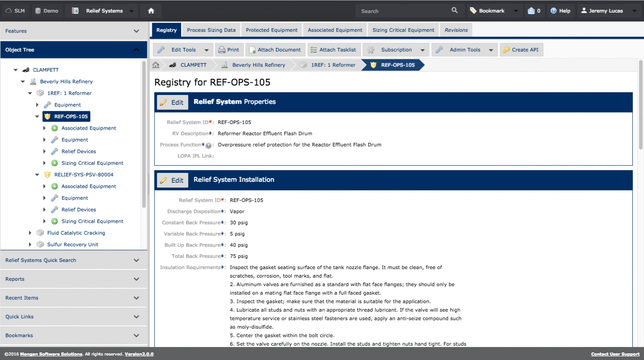644x360 pixels.
Task: Open Attach Document tool
Action: (275, 50)
